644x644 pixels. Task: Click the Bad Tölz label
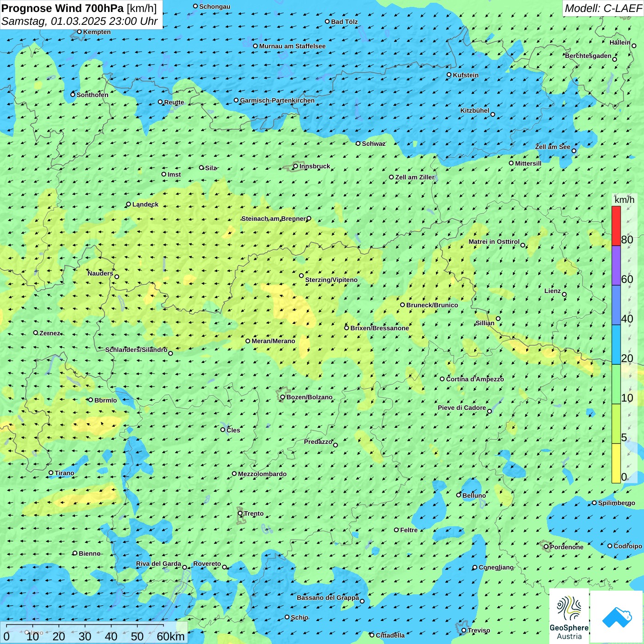coord(345,22)
